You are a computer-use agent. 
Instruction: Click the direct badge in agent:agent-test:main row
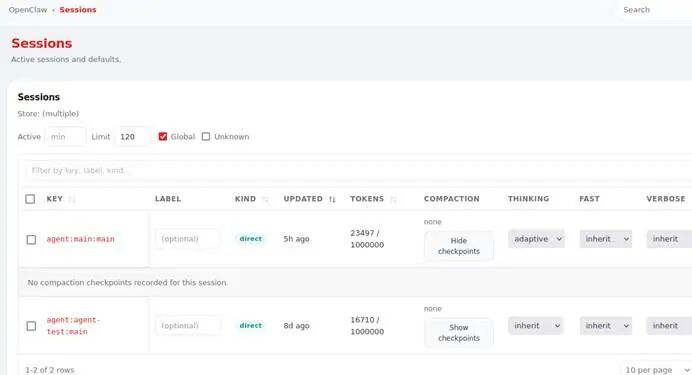click(x=250, y=326)
